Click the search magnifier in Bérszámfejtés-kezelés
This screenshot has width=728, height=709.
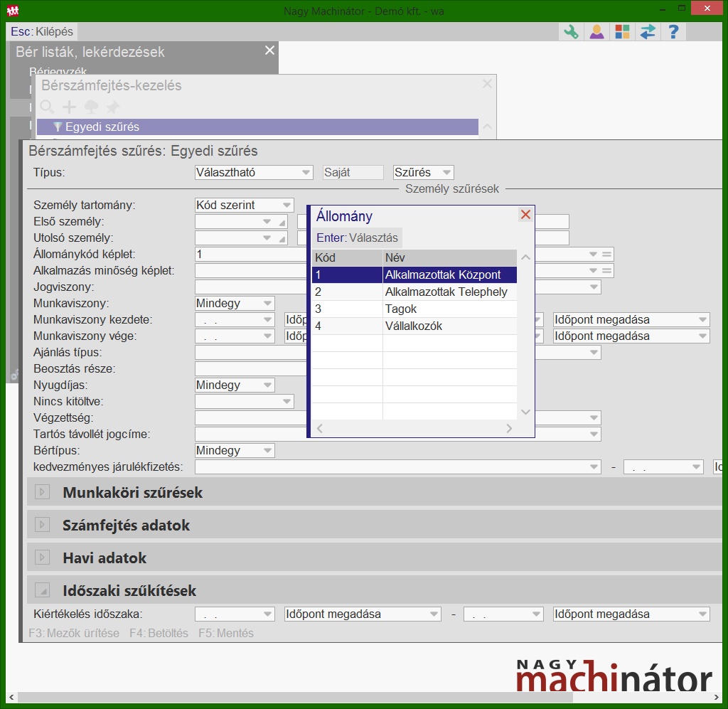[x=47, y=107]
